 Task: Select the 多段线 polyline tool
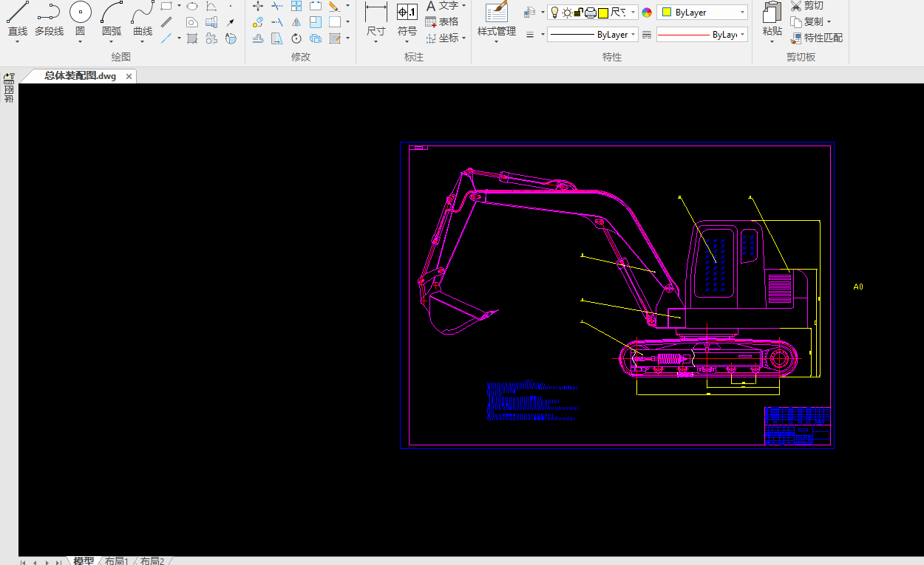tap(49, 13)
